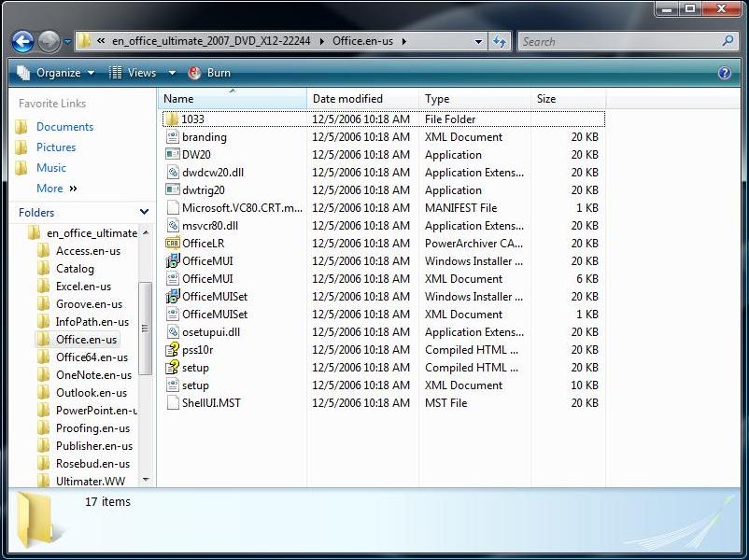749x560 pixels.
Task: Go back with the blue Back arrow
Action: coord(23,42)
